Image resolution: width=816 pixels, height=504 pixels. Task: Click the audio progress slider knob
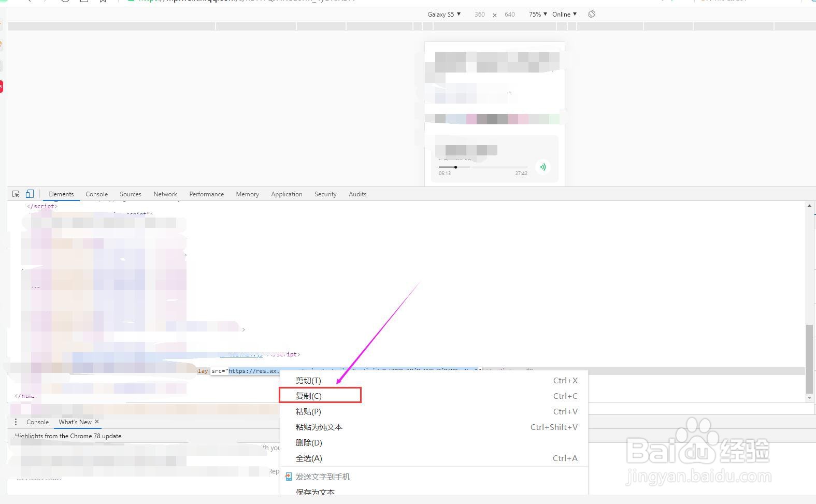pyautogui.click(x=456, y=167)
